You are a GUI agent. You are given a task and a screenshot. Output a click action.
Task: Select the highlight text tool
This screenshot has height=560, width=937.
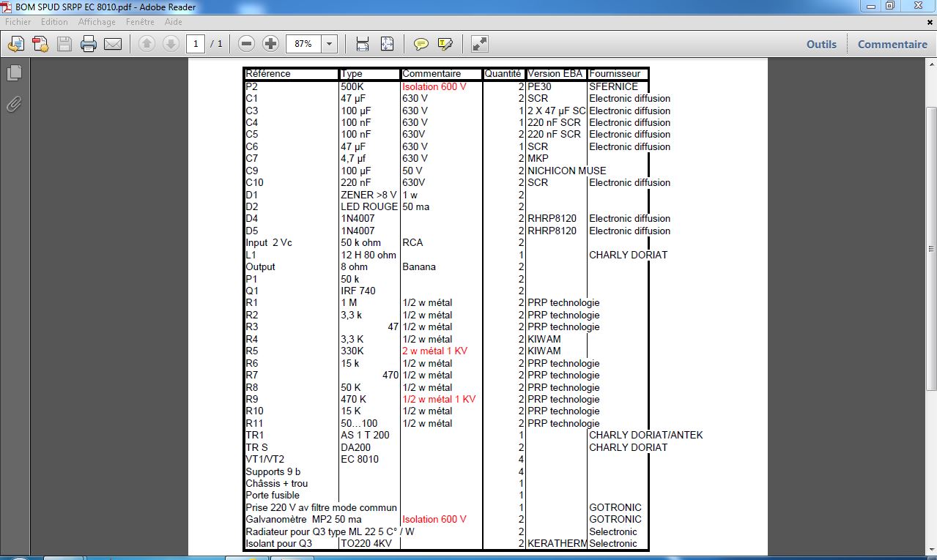(445, 44)
